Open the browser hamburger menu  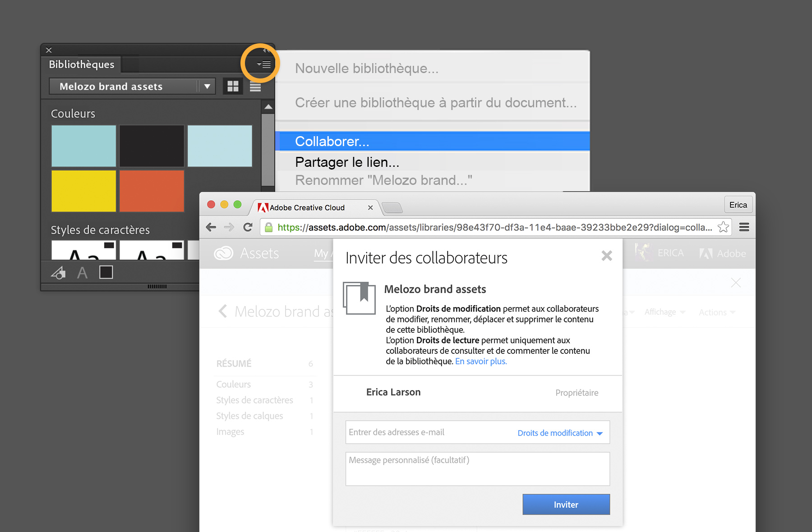744,227
